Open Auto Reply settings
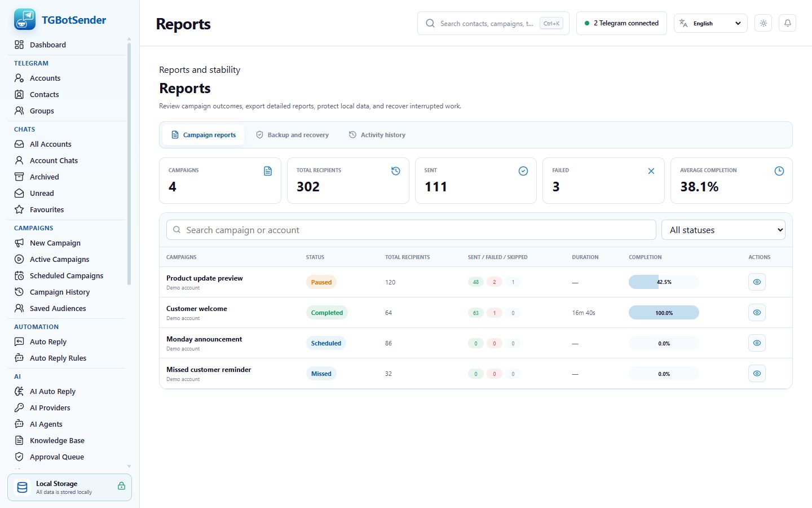 (67, 341)
